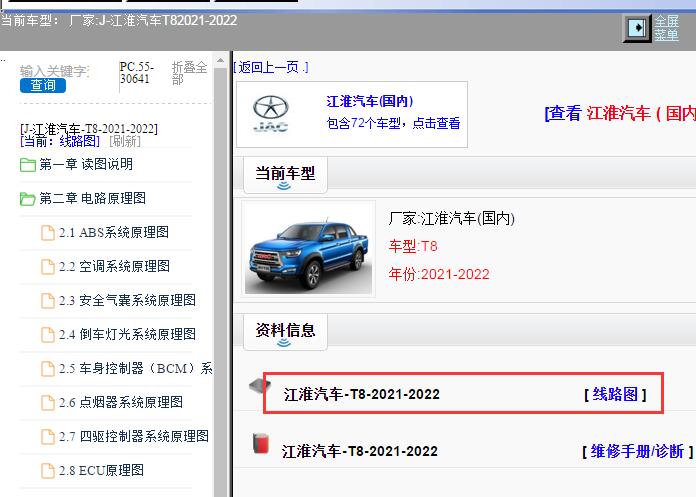Click folder icon of 第一章 读图说明
Image resolution: width=696 pixels, height=497 pixels.
click(x=28, y=165)
